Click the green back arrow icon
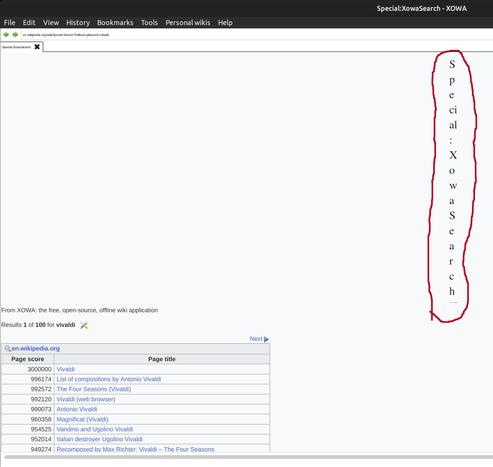The height and width of the screenshot is (467, 493). pyautogui.click(x=6, y=35)
